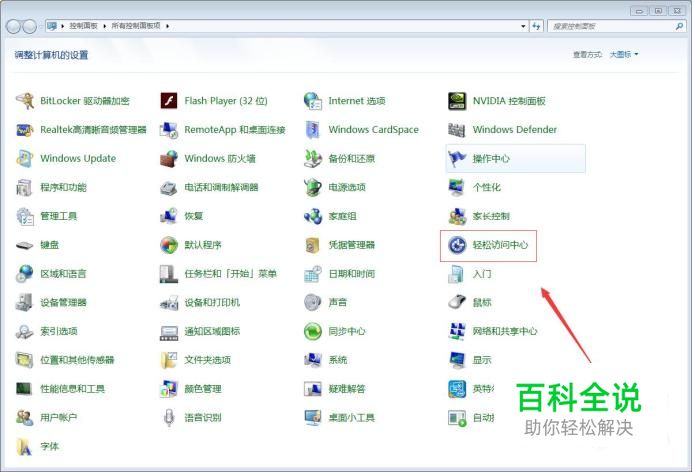692x472 pixels.
Task: Open 个性化 icon
Action: coord(457,187)
